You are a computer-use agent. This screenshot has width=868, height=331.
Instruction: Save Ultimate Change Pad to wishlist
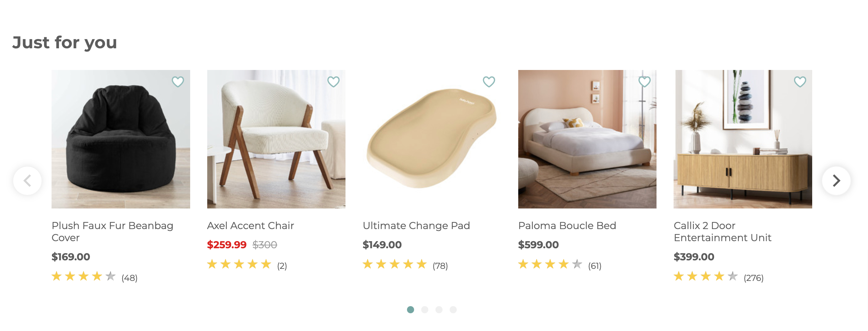[489, 82]
